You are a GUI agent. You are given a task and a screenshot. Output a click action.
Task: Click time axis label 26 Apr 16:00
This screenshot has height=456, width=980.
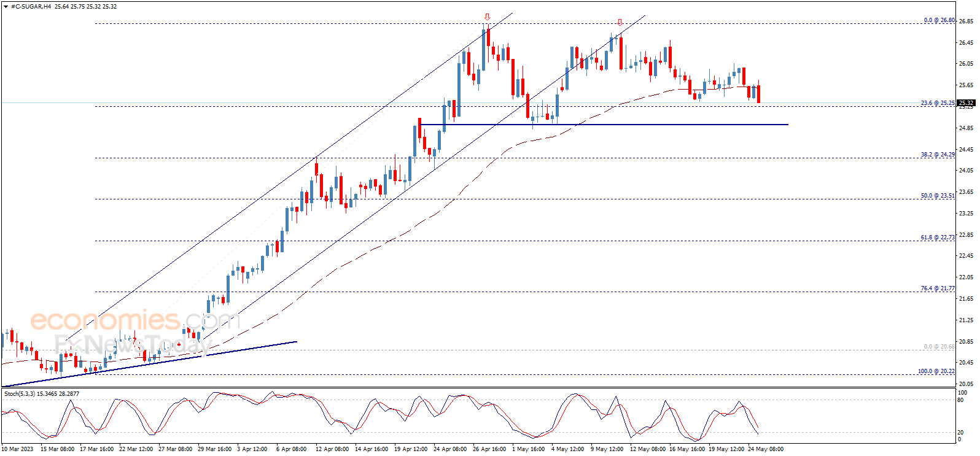489,449
